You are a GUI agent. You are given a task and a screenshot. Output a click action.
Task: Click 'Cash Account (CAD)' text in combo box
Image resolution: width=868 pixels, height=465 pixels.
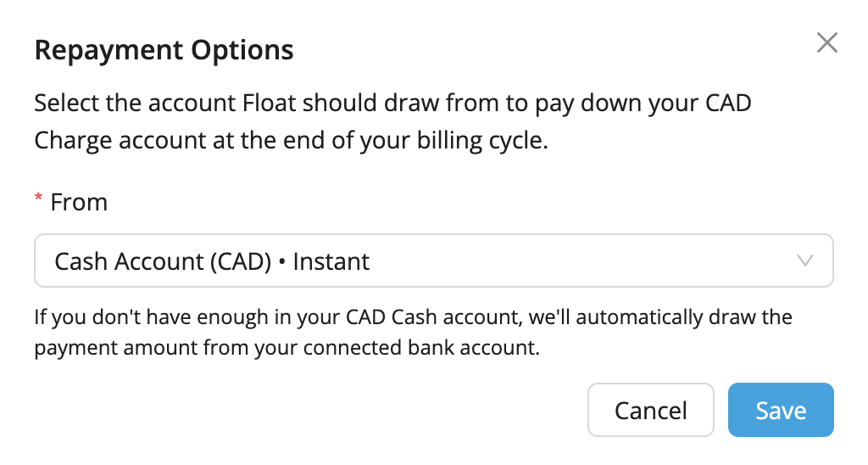163,261
